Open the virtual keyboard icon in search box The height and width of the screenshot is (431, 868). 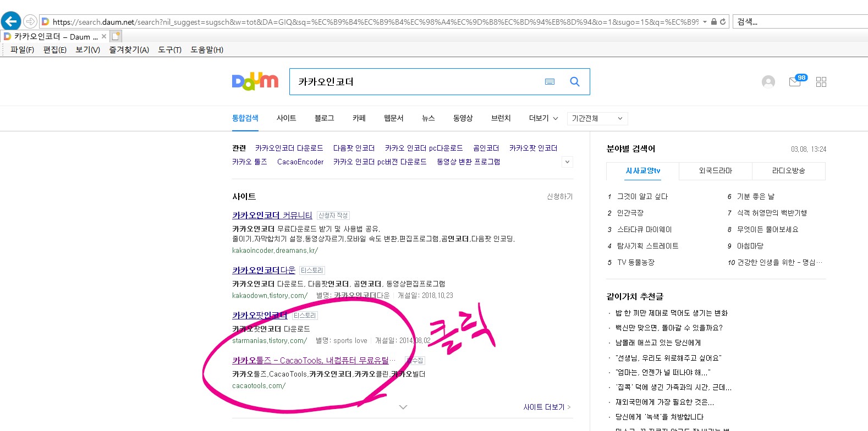[x=550, y=81]
